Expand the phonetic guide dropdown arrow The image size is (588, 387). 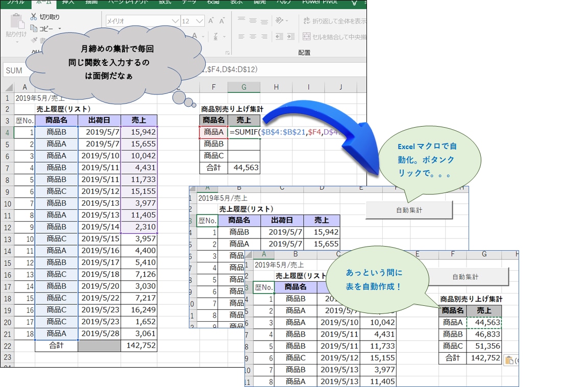pyautogui.click(x=224, y=36)
